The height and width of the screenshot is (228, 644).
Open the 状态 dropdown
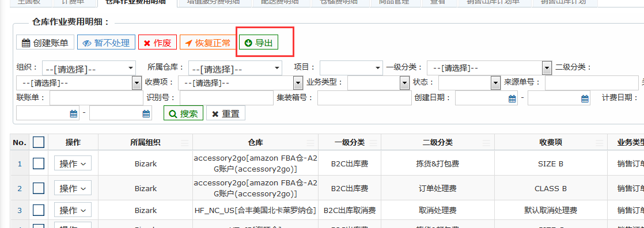(x=469, y=83)
